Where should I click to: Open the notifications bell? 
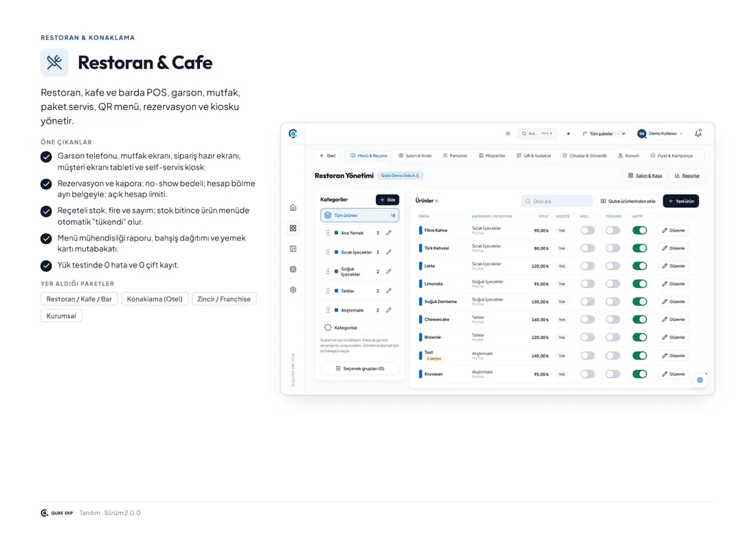click(698, 133)
